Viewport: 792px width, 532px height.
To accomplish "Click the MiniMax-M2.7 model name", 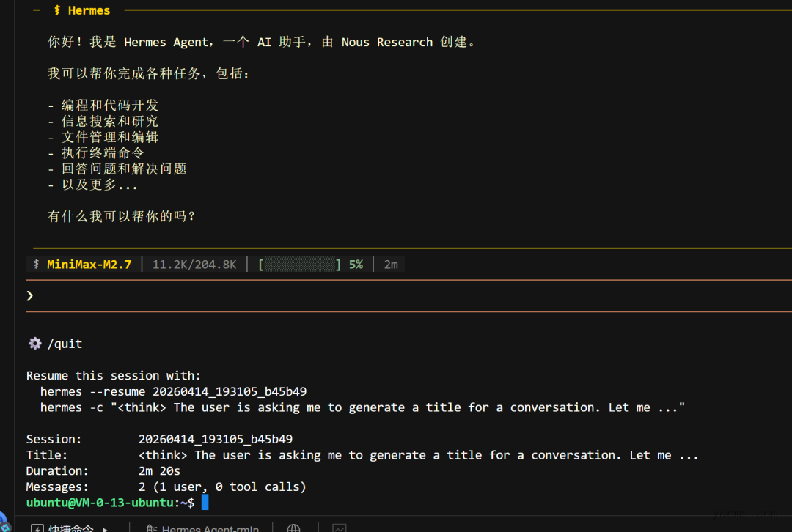I will point(89,265).
